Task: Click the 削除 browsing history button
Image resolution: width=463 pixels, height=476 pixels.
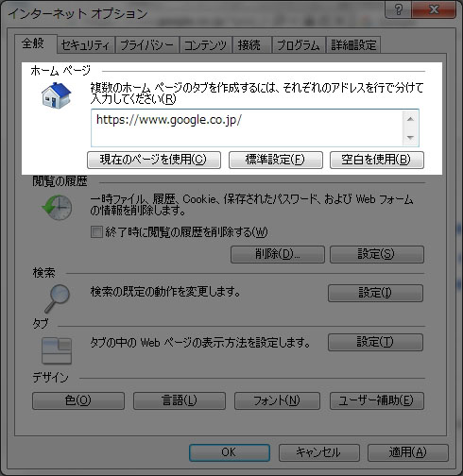Action: point(278,254)
